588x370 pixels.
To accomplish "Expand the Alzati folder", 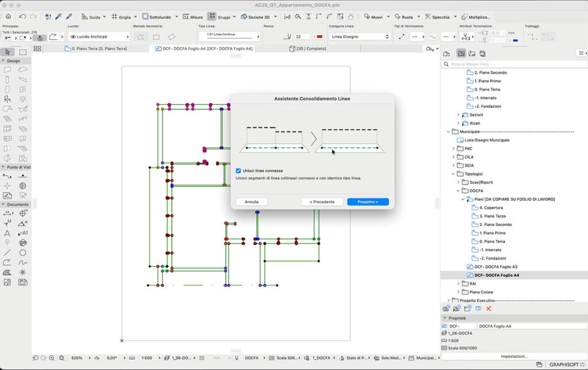I will click(458, 123).
